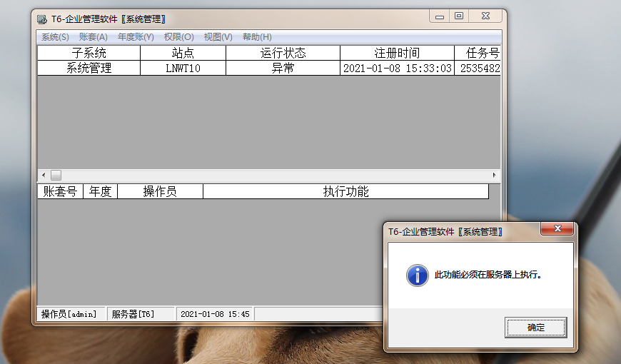621x364 pixels.
Task: Close the message dialog with the red X
Action: 557,228
